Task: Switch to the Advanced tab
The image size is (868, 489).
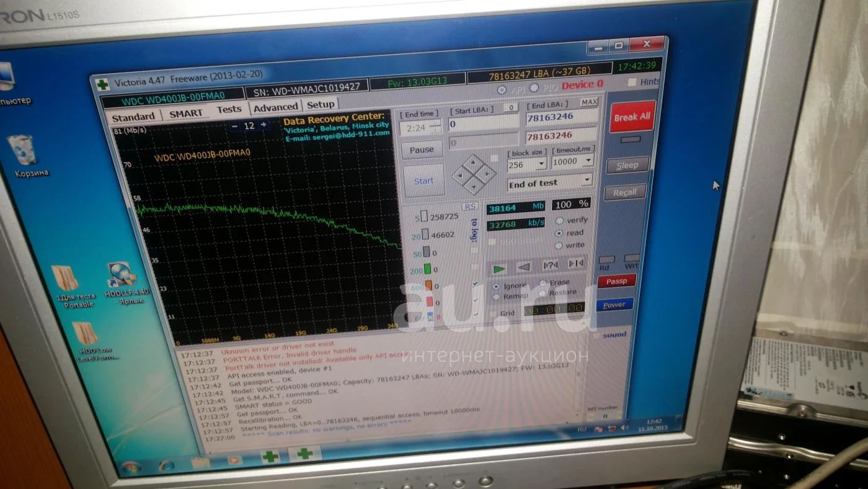Action: coord(276,107)
